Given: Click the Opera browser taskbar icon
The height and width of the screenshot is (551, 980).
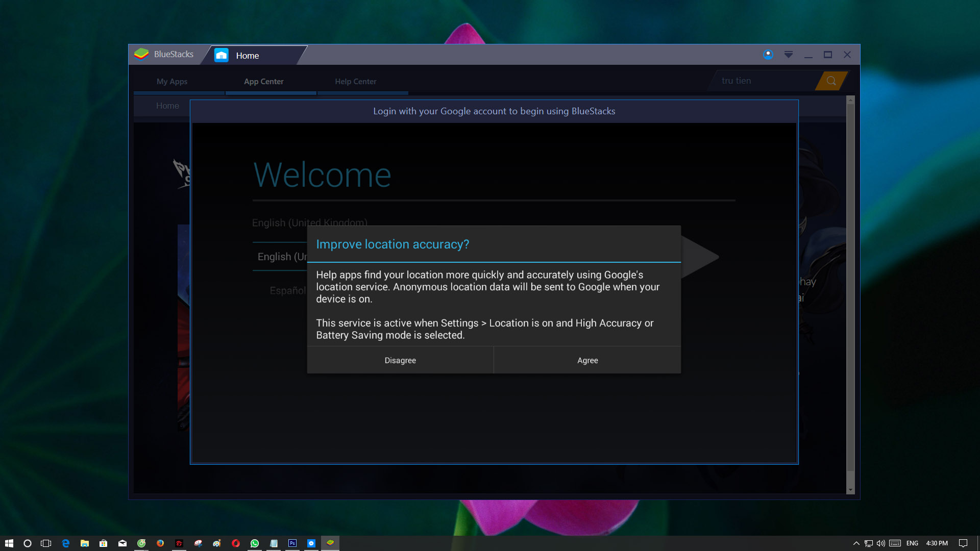Looking at the screenshot, I should 236,543.
